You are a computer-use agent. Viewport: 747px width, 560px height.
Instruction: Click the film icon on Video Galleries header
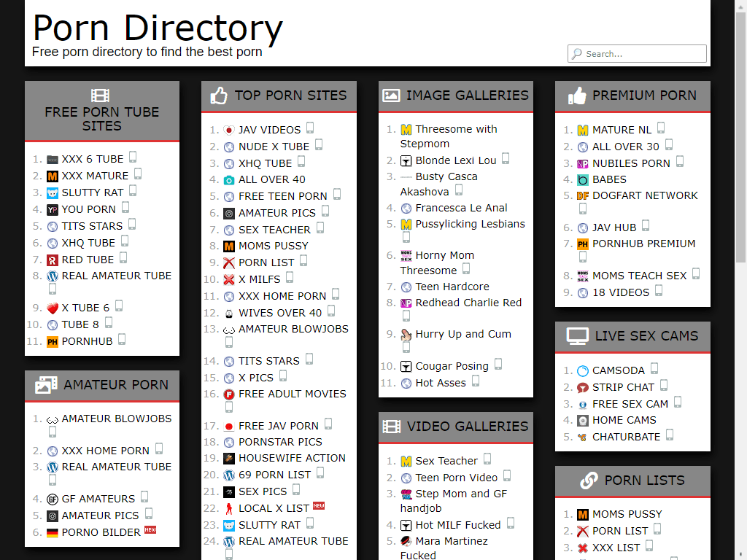click(x=392, y=427)
